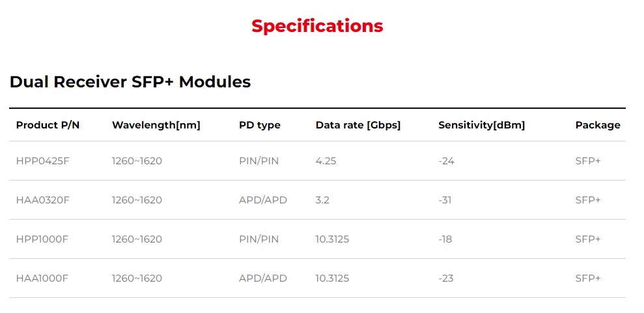The width and height of the screenshot is (644, 313).
Task: Click the Package column header
Action: 597,125
